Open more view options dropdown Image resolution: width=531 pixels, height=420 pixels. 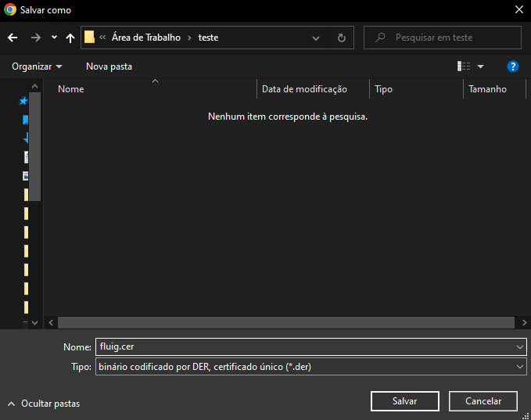(480, 66)
